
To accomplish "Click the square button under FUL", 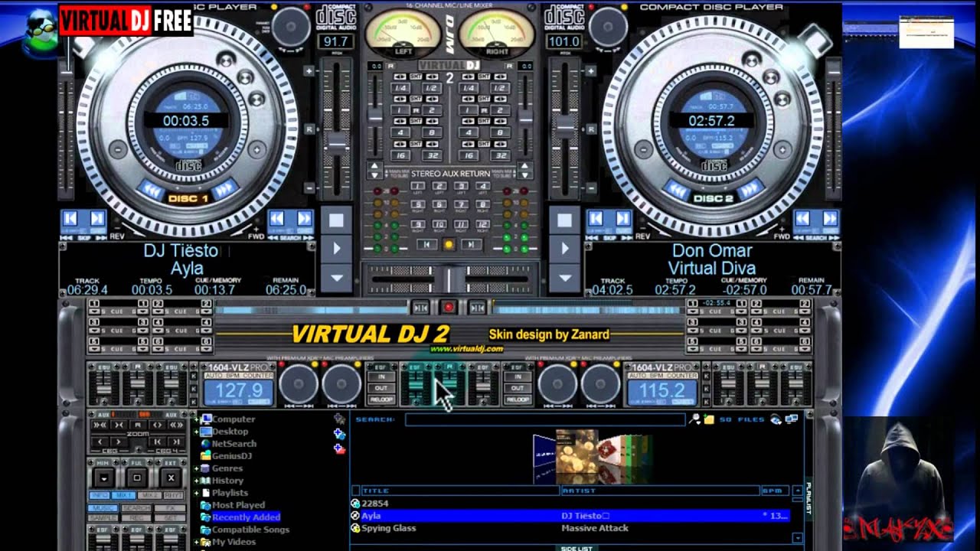I will 137,478.
